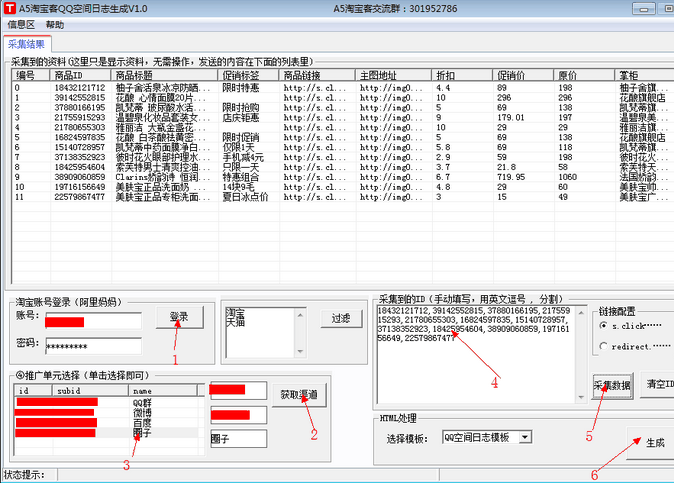674x483 pixels.
Task: Click the 编号 column header
Action: coord(31,75)
